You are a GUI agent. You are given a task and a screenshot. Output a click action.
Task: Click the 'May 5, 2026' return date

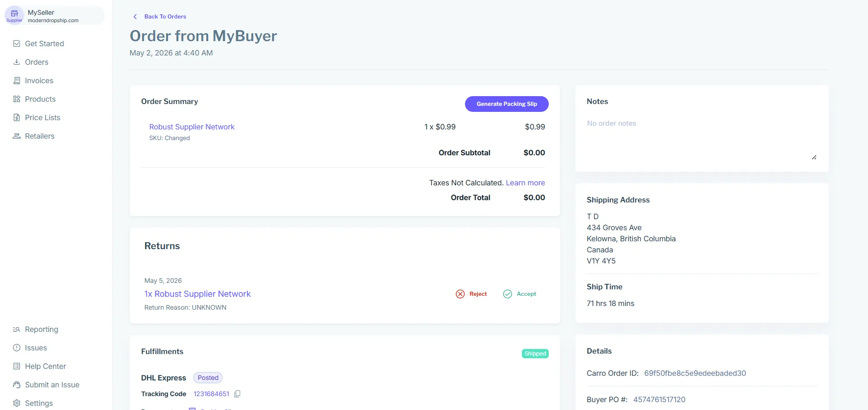coord(163,281)
